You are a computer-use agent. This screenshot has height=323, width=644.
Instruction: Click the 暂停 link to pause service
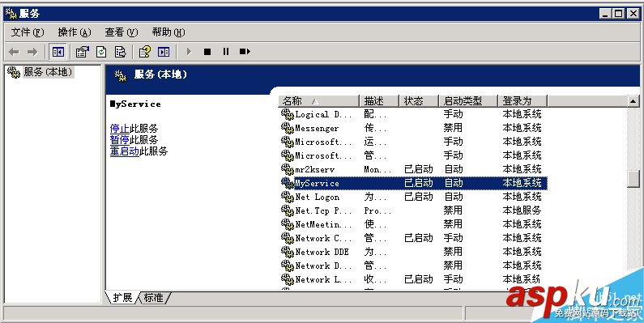pyautogui.click(x=120, y=139)
